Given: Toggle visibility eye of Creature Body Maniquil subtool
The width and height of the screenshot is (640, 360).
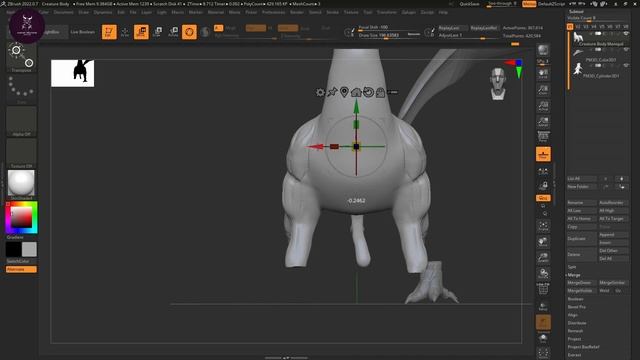Looking at the screenshot, I should [x=626, y=34].
